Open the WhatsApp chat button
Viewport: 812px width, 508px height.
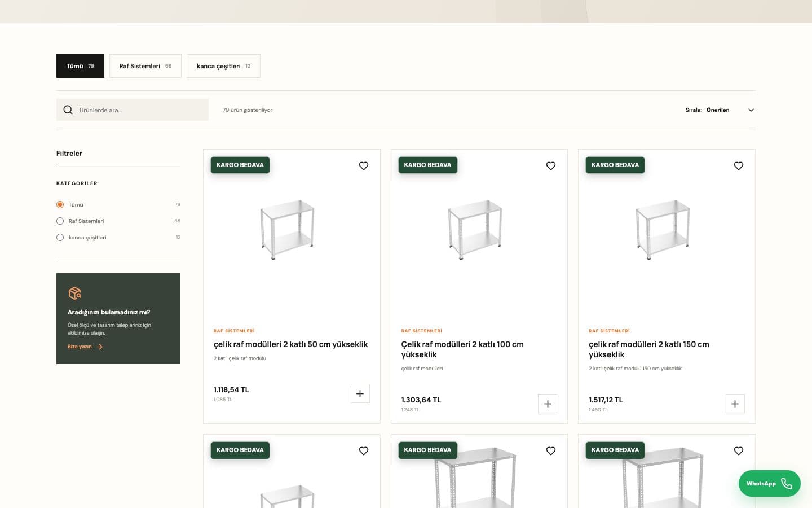(x=769, y=483)
